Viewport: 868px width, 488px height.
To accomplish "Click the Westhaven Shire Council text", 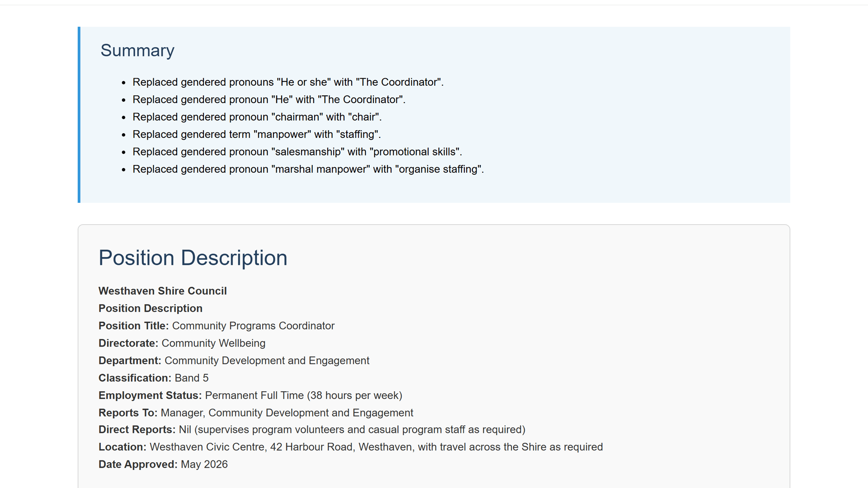I will (163, 291).
